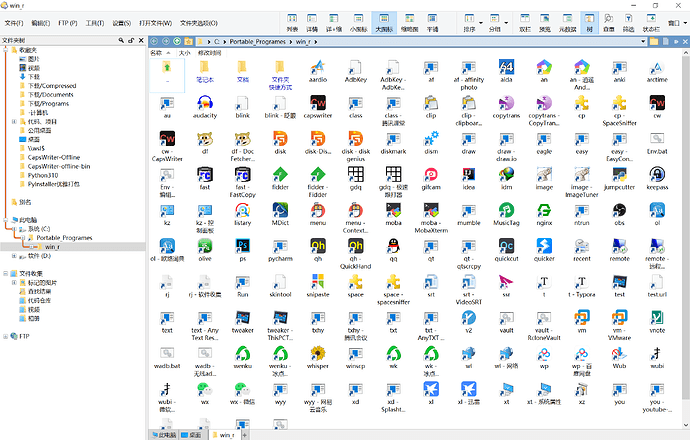Viewport: 690px width, 440px height.
Task: Expand the FTP node in folder tree
Action: (x=6, y=337)
